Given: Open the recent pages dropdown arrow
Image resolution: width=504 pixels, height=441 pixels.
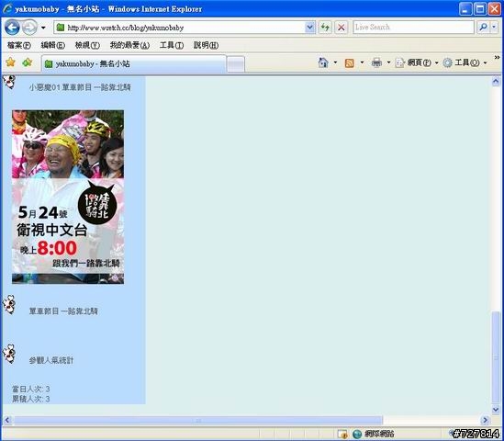Looking at the screenshot, I should coord(43,28).
